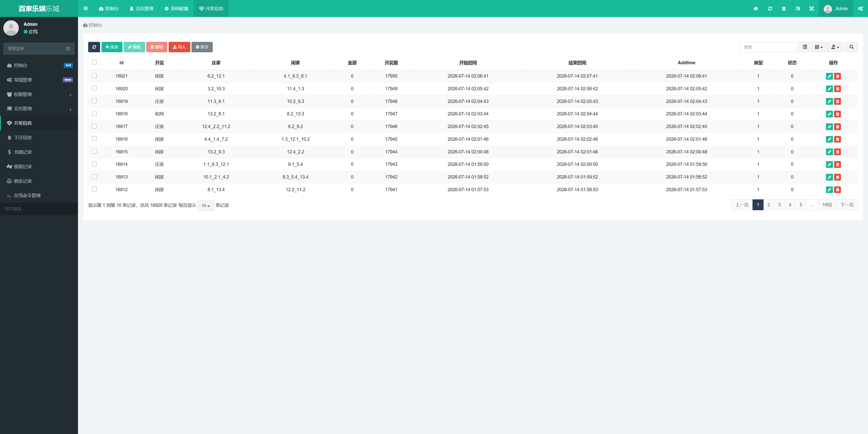The width and height of the screenshot is (868, 434).
Task: Focus the table 搜索 input field
Action: coord(768,47)
